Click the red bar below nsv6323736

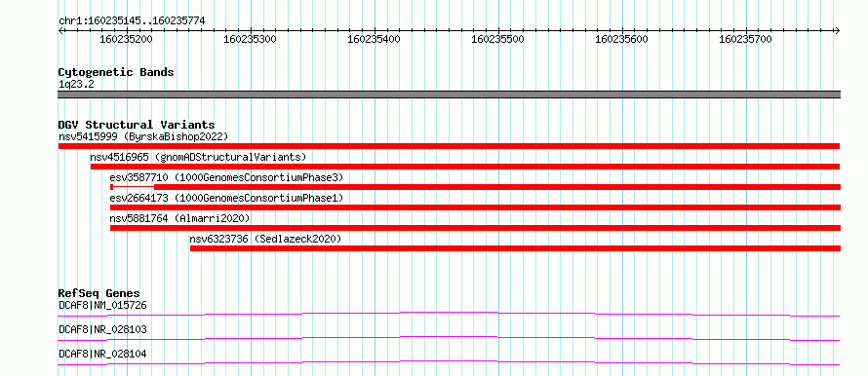pyautogui.click(x=515, y=248)
